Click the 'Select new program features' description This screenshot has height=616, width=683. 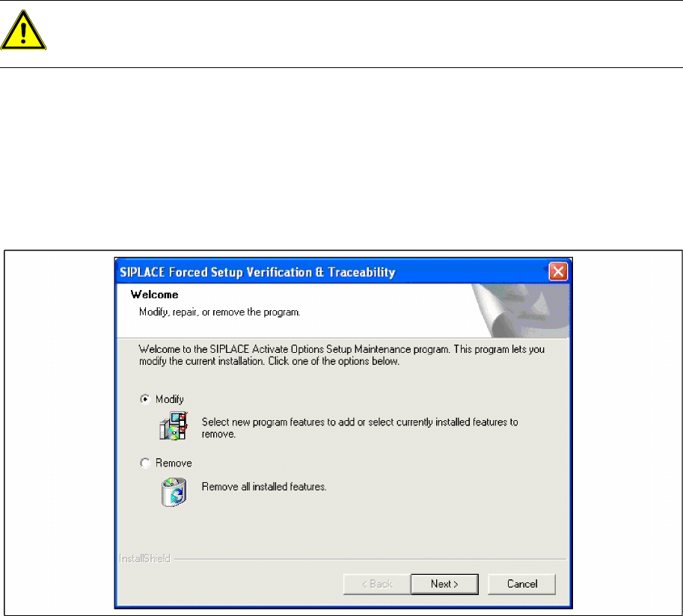[360, 428]
